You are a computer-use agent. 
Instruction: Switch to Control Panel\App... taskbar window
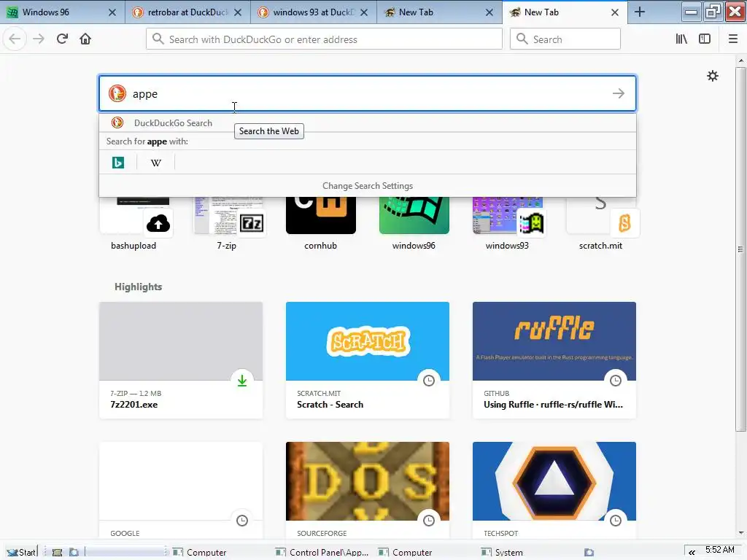[323, 553]
